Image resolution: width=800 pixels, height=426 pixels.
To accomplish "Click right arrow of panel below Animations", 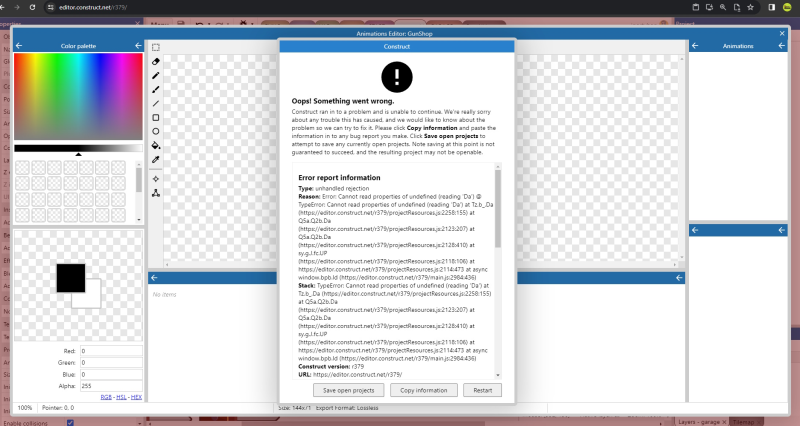I will [782, 230].
